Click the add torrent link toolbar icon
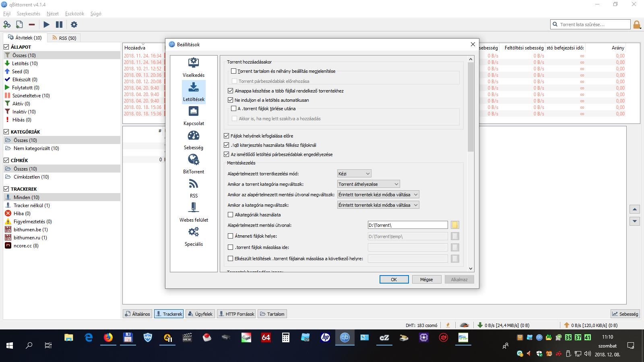 click(x=7, y=25)
